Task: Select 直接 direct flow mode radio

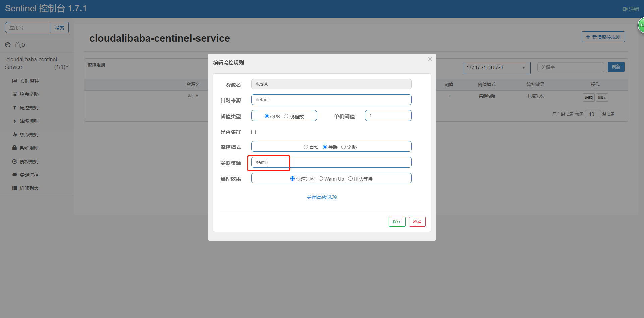Action: click(306, 147)
